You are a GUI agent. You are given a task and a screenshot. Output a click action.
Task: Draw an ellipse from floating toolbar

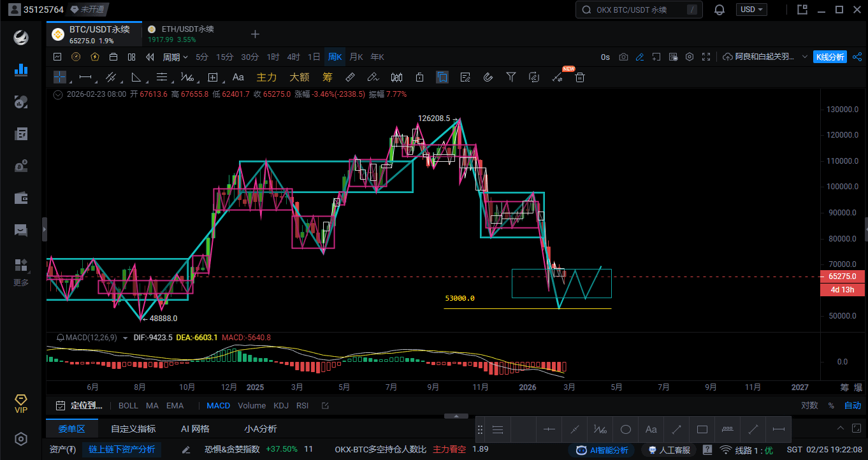(x=625, y=429)
